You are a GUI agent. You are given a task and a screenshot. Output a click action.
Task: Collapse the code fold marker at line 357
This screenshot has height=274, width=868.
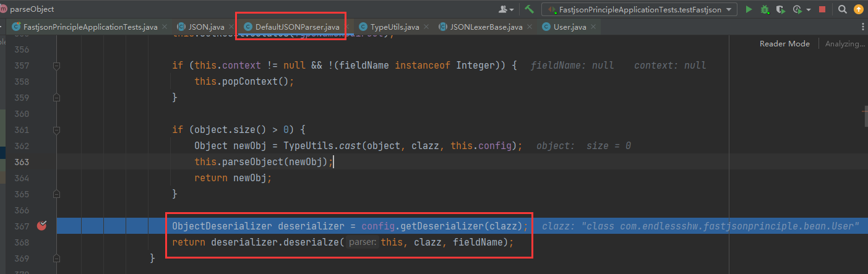point(56,66)
